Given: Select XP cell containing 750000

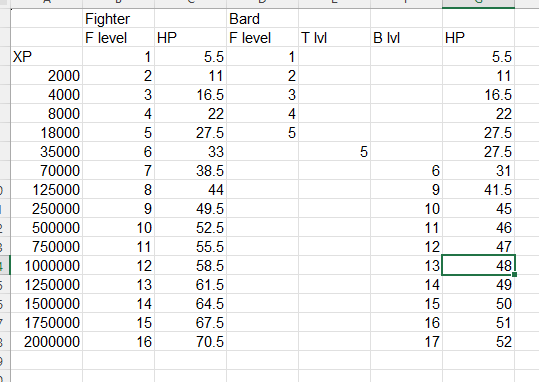Looking at the screenshot, I should pyautogui.click(x=46, y=247).
